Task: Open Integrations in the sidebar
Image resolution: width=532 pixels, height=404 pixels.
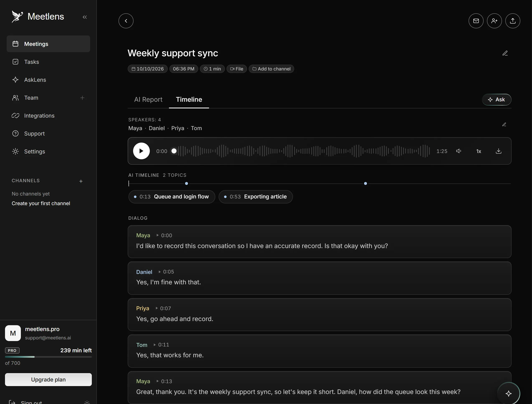Action: pos(48,116)
